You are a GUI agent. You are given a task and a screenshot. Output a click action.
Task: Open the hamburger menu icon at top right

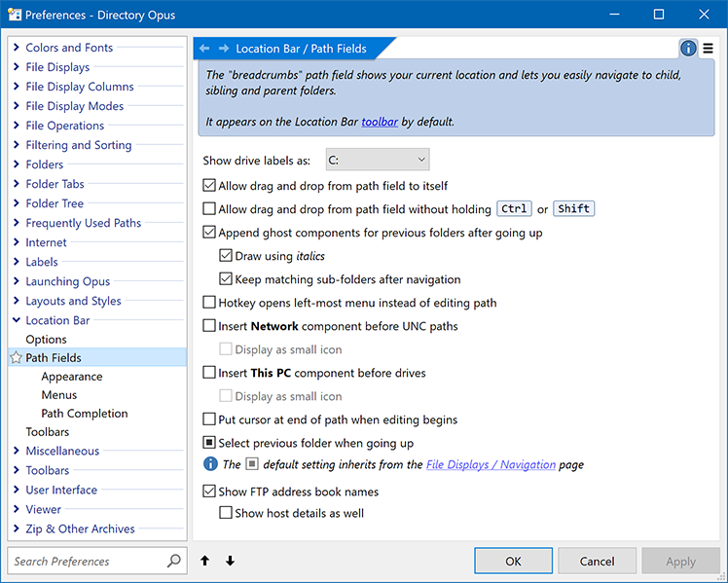[x=708, y=48]
